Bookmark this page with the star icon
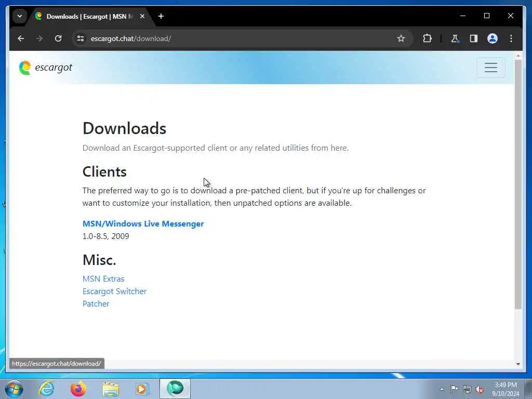 (401, 38)
